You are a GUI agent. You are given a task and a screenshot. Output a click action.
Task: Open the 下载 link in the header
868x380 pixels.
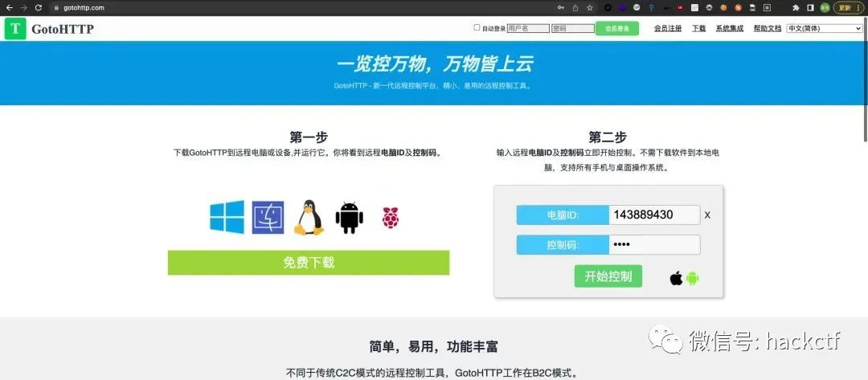tap(698, 28)
